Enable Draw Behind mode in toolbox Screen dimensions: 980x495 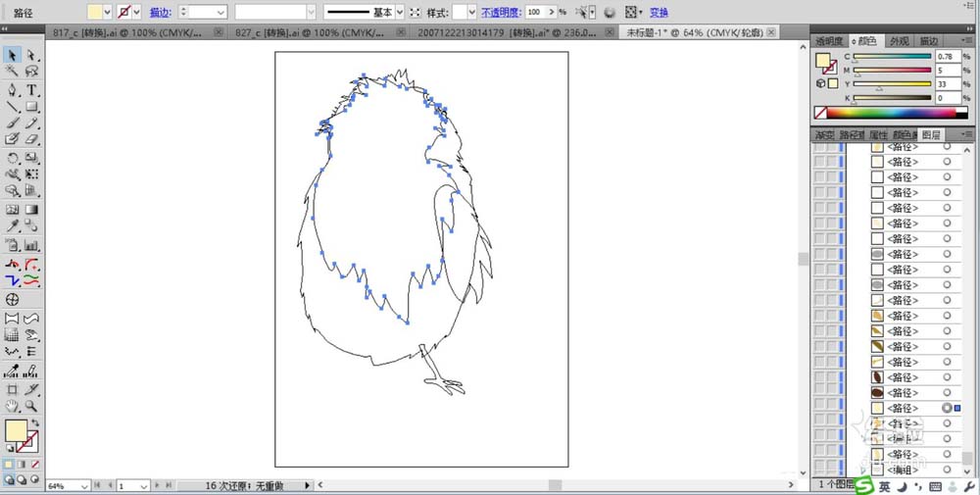click(x=22, y=480)
